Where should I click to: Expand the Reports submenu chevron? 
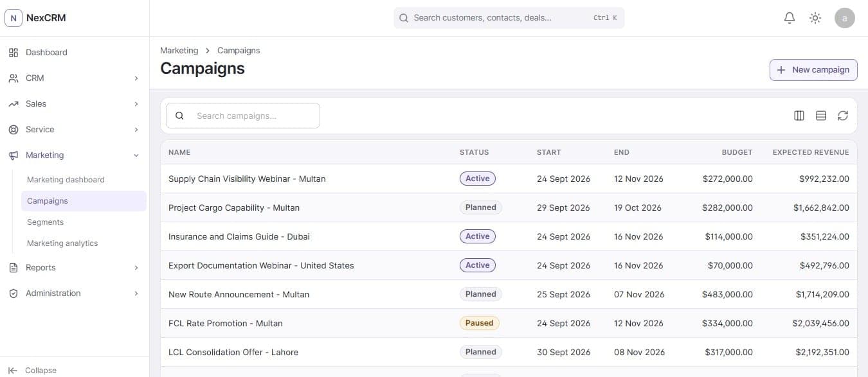coord(136,268)
